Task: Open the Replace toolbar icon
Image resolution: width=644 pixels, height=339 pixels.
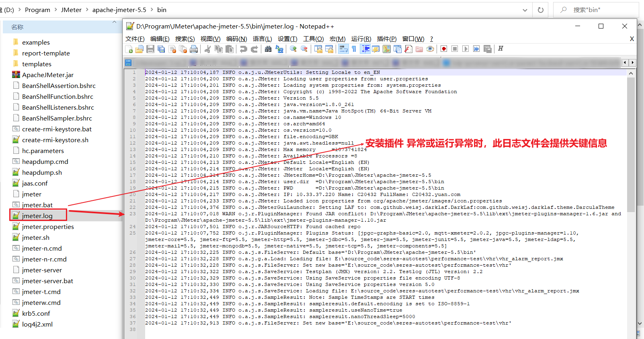Action: pyautogui.click(x=279, y=49)
